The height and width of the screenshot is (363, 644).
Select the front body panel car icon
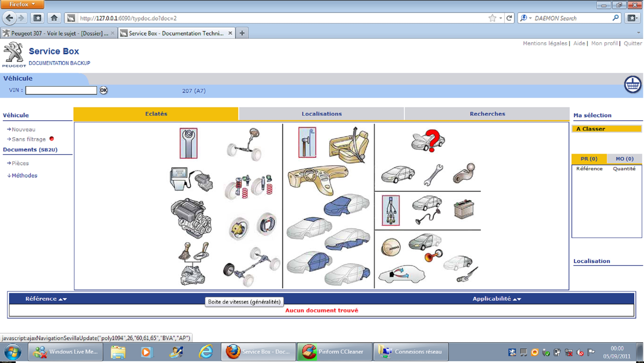(347, 205)
